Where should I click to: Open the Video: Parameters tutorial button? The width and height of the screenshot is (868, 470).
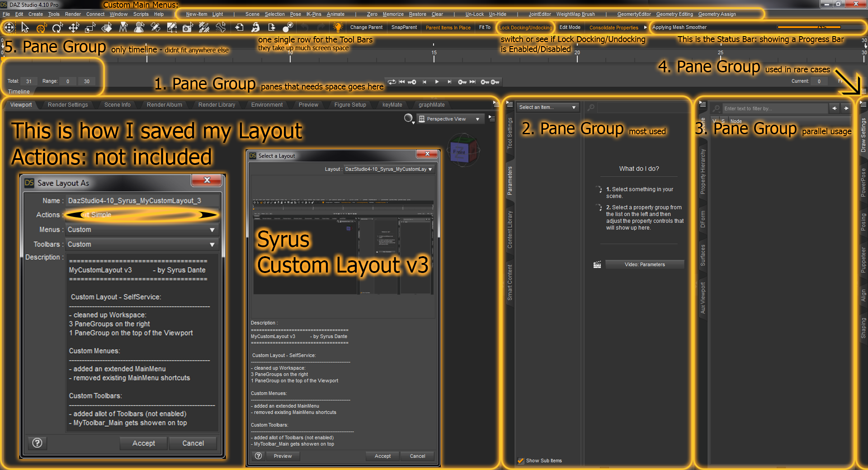tap(645, 264)
